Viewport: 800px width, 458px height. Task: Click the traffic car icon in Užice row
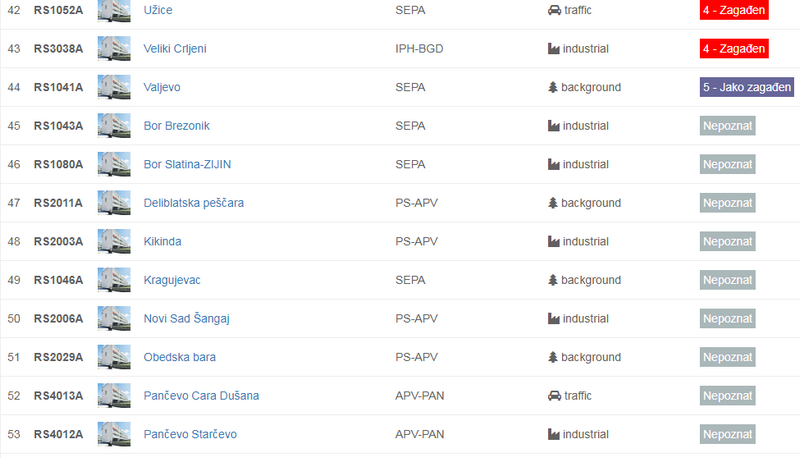point(554,10)
